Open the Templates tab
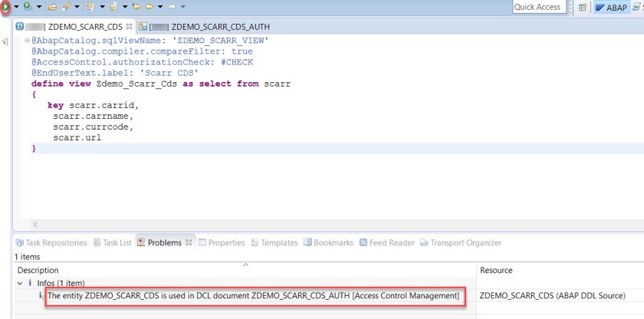644x319 pixels. pyautogui.click(x=274, y=242)
